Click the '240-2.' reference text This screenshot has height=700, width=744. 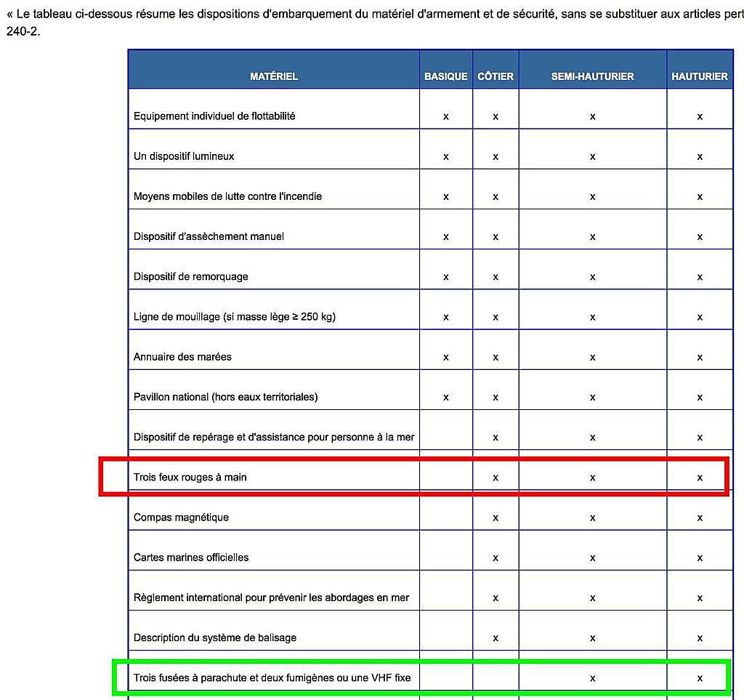pos(23,31)
